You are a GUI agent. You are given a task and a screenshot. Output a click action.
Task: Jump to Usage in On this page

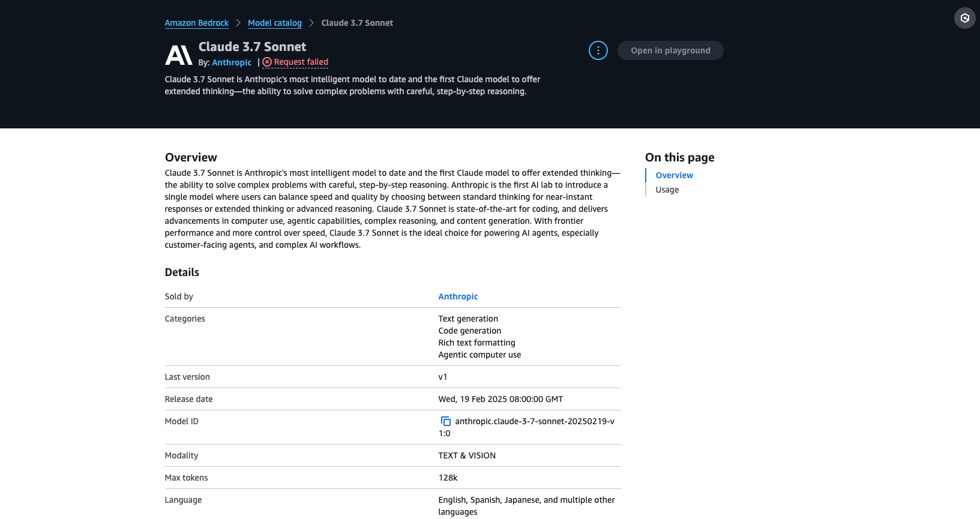pos(667,190)
